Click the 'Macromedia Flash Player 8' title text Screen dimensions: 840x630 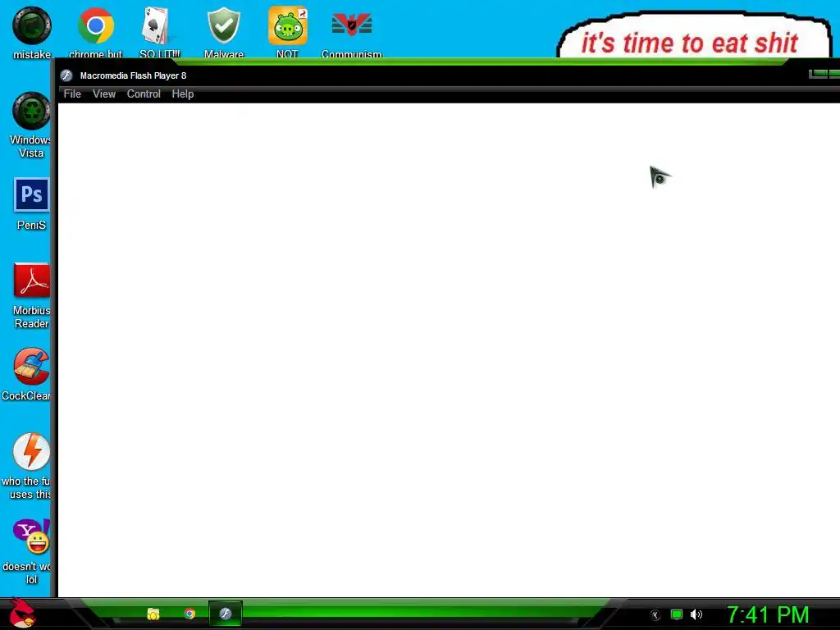[134, 75]
